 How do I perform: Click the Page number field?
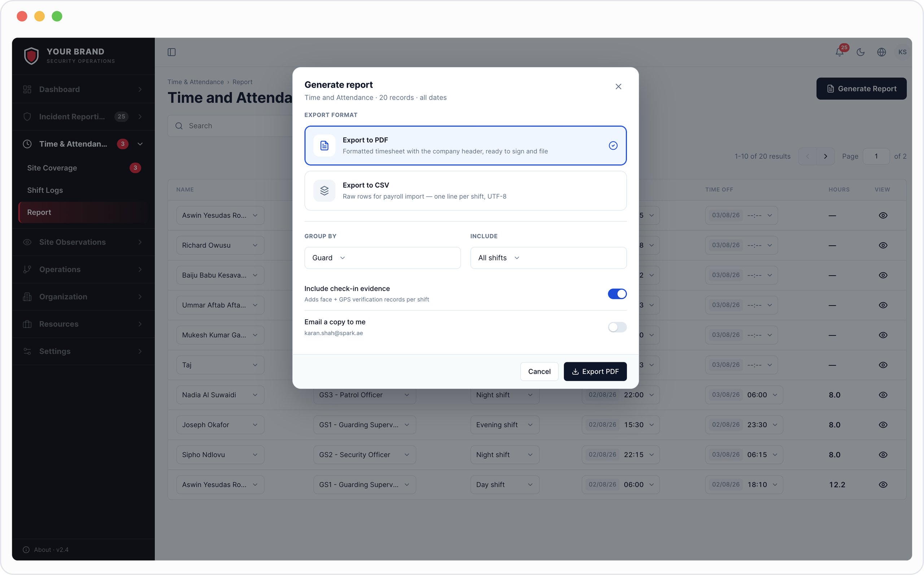click(876, 156)
